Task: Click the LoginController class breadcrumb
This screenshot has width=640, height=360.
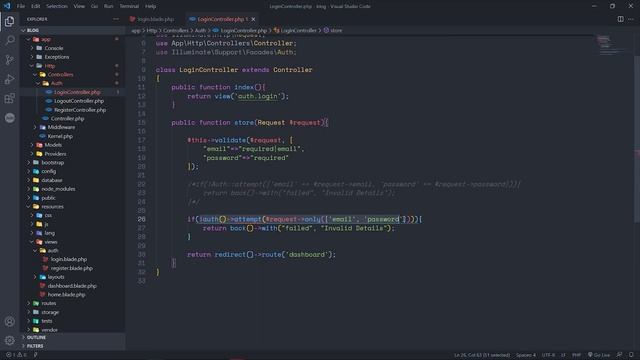Action: coord(295,30)
